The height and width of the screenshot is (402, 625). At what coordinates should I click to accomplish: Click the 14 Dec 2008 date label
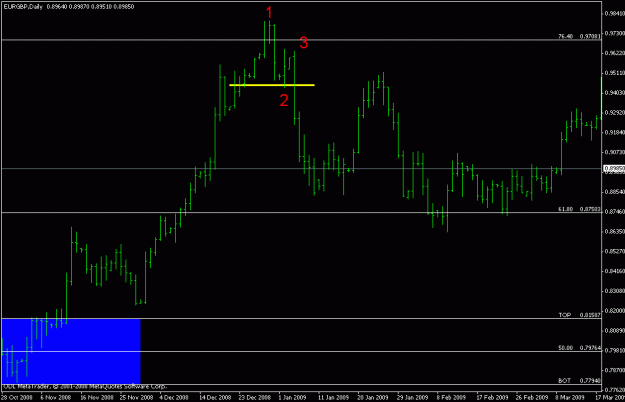click(215, 397)
